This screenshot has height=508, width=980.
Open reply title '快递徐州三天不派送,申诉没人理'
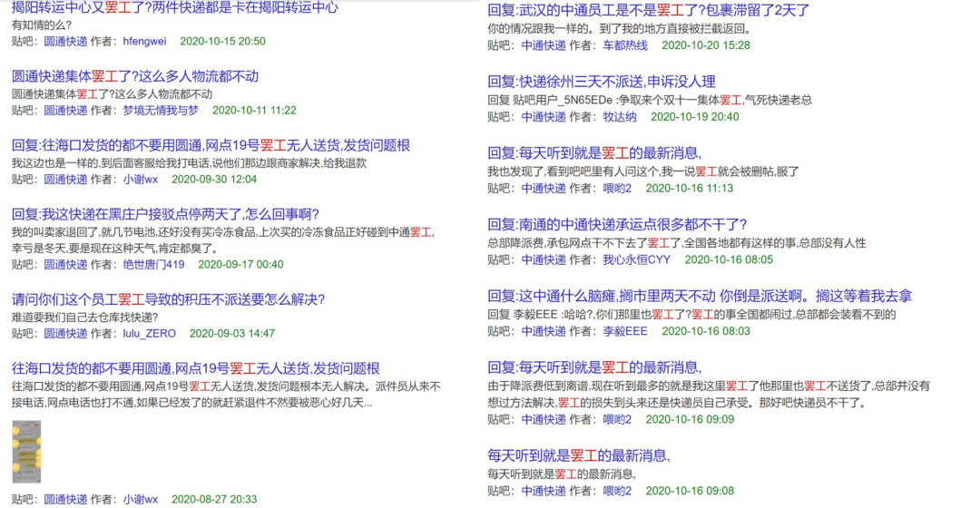[602, 82]
